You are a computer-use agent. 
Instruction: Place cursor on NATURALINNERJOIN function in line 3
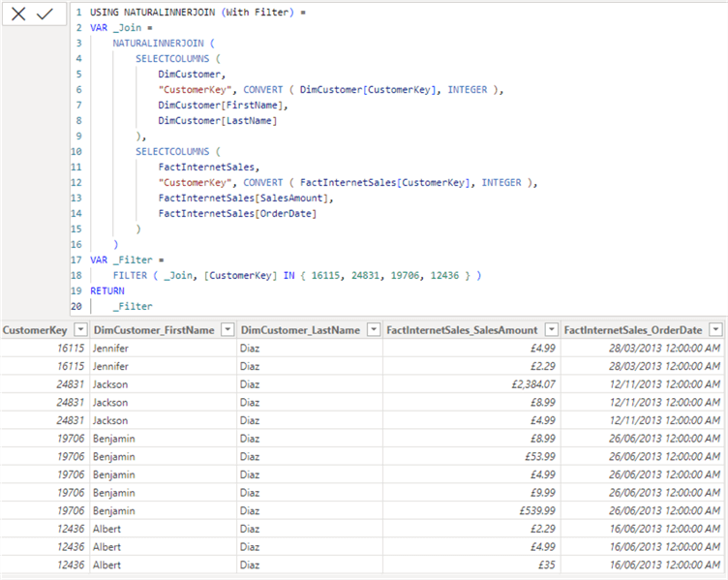point(158,44)
